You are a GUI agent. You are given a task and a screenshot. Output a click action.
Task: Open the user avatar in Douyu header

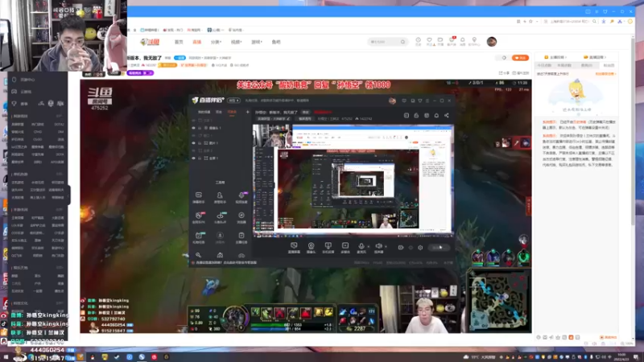tap(492, 42)
